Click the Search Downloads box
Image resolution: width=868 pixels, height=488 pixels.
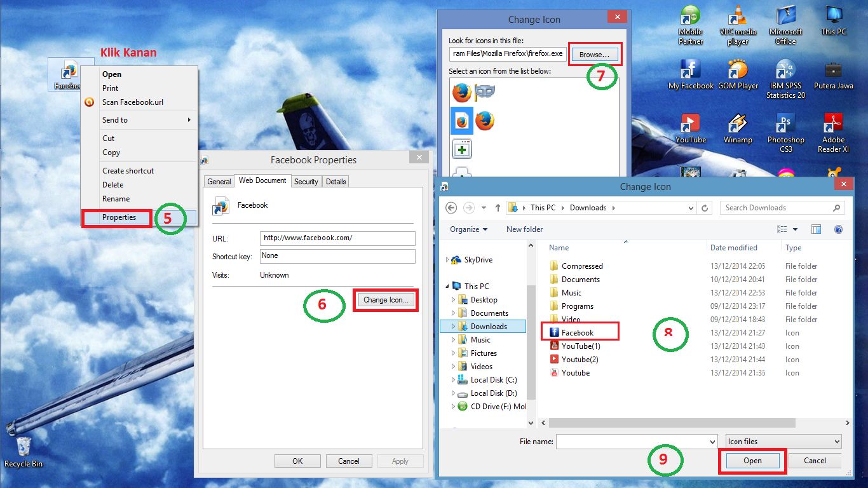coord(783,208)
